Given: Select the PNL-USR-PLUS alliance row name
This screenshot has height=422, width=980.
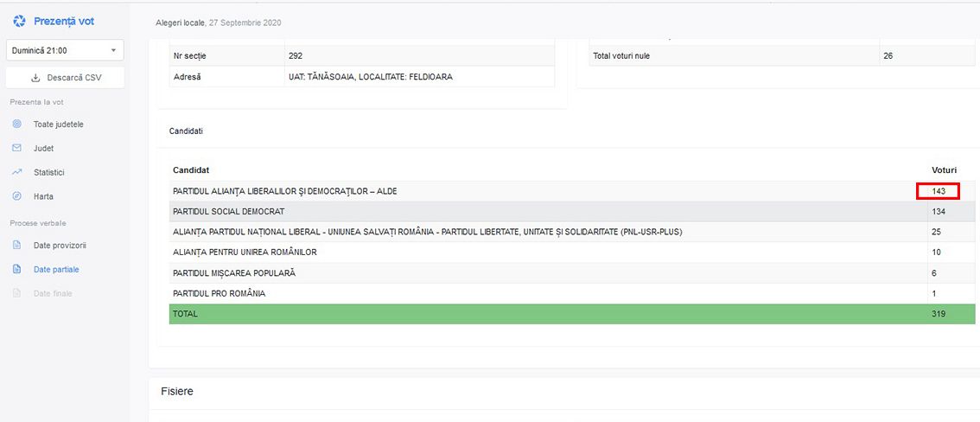Looking at the screenshot, I should coord(428,232).
